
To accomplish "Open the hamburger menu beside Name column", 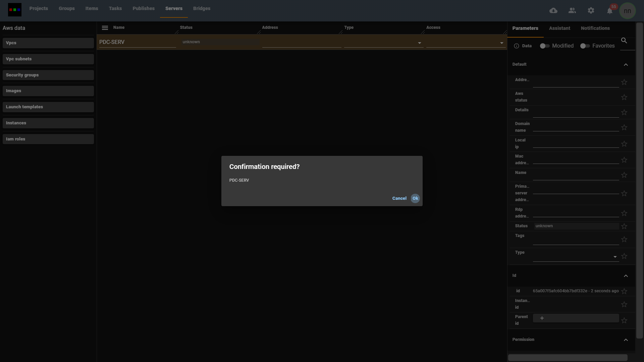I will pos(105,28).
